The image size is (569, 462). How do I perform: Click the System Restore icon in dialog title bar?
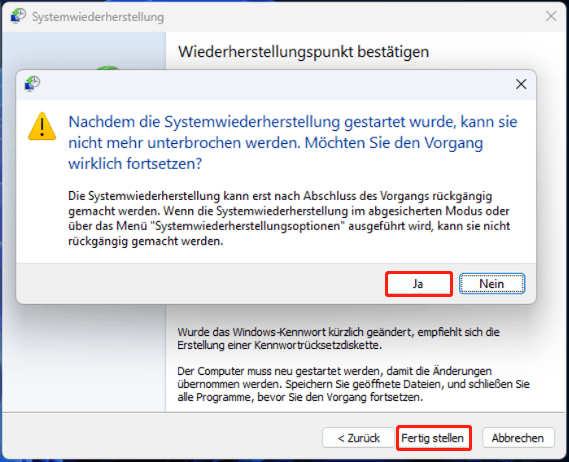click(x=33, y=84)
